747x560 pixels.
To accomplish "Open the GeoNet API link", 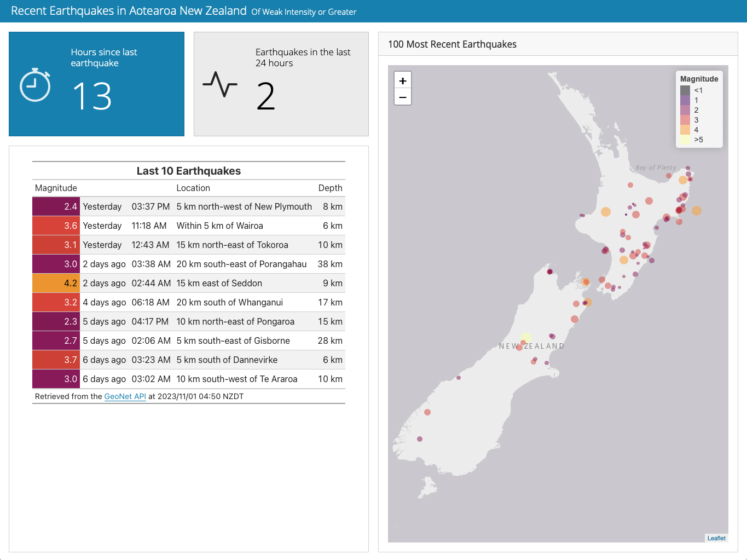I will [125, 396].
